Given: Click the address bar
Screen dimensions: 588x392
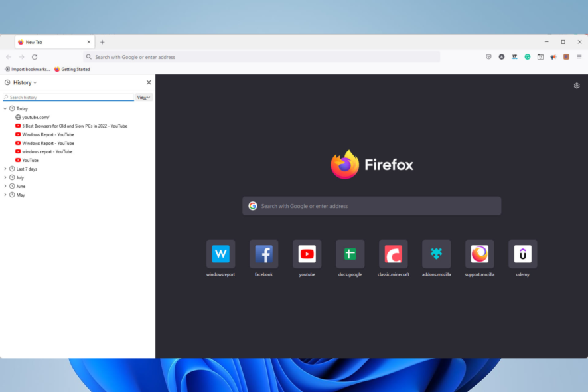Looking at the screenshot, I should [x=261, y=57].
